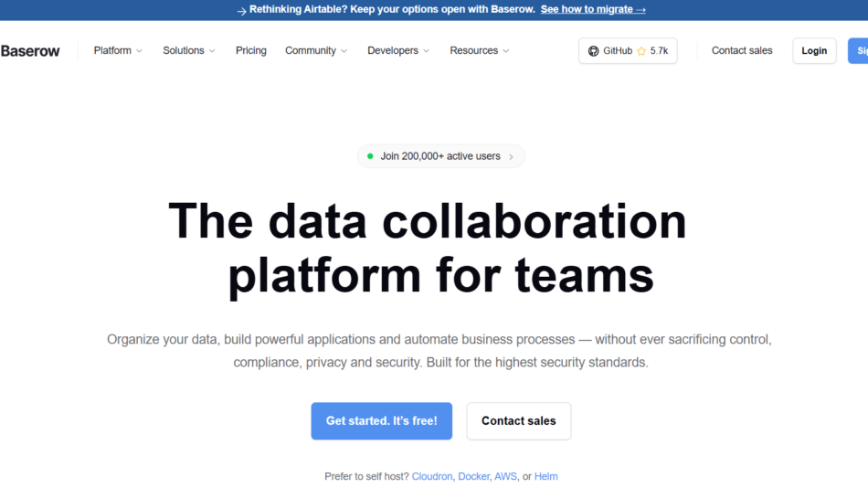Go to the Pricing page

click(250, 50)
